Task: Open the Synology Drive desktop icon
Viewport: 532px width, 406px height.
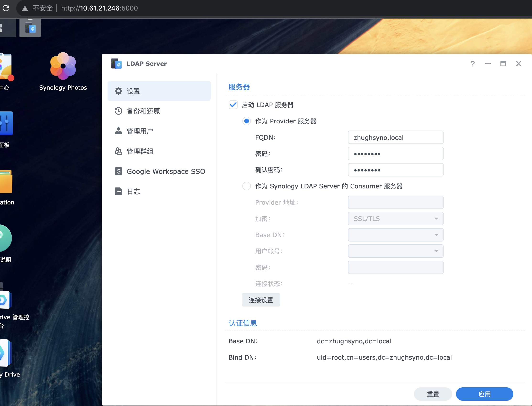Action: pos(5,353)
